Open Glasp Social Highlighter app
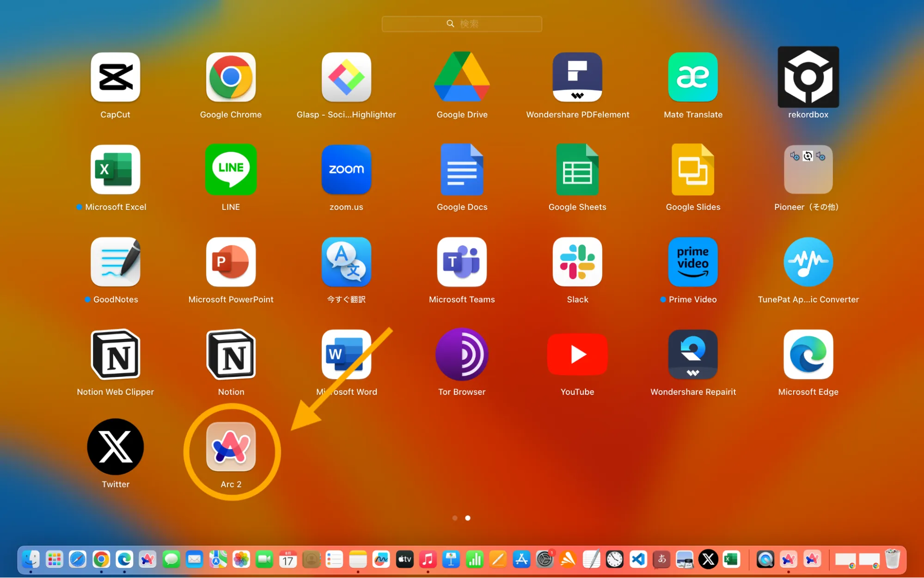This screenshot has height=578, width=924. click(x=346, y=77)
